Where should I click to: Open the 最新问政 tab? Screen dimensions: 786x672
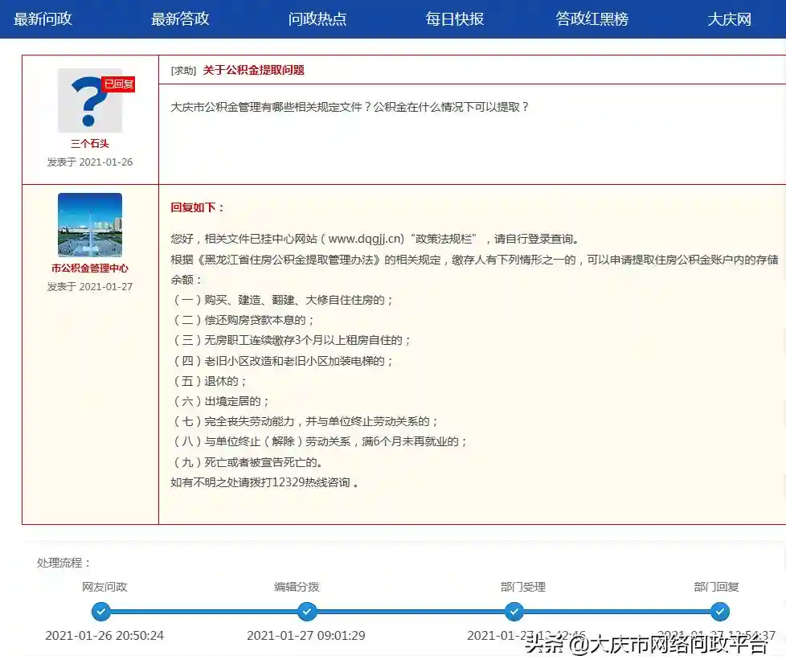tap(43, 19)
